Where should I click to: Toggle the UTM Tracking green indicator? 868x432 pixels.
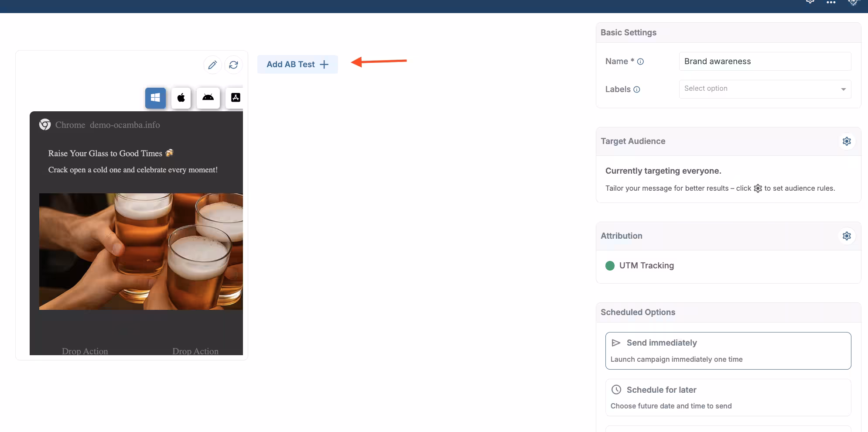tap(610, 266)
